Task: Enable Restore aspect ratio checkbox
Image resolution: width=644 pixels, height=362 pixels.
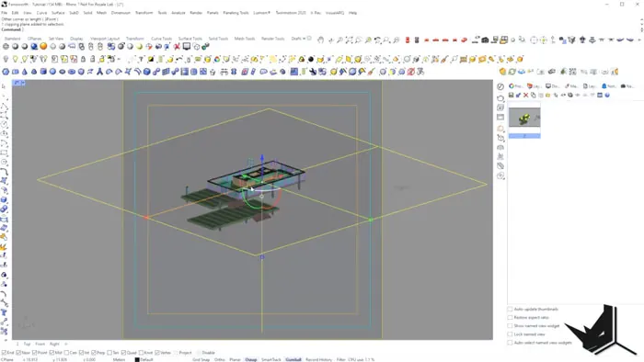Action: [x=510, y=317]
